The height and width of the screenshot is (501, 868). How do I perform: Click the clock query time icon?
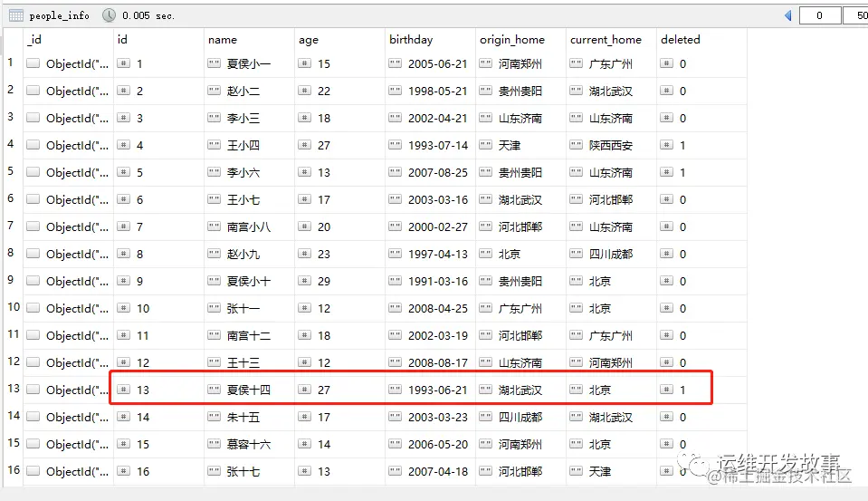pos(109,15)
